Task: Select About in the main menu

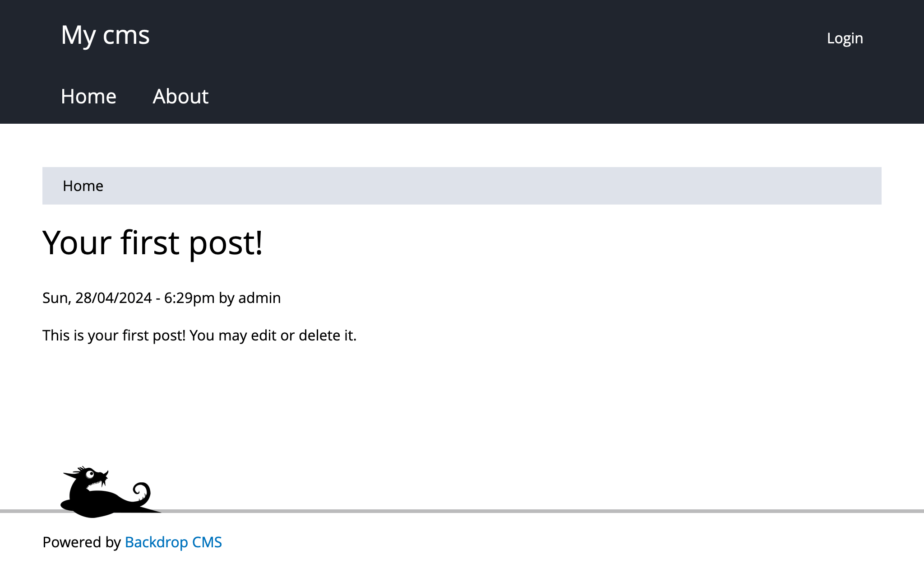Action: point(180,97)
